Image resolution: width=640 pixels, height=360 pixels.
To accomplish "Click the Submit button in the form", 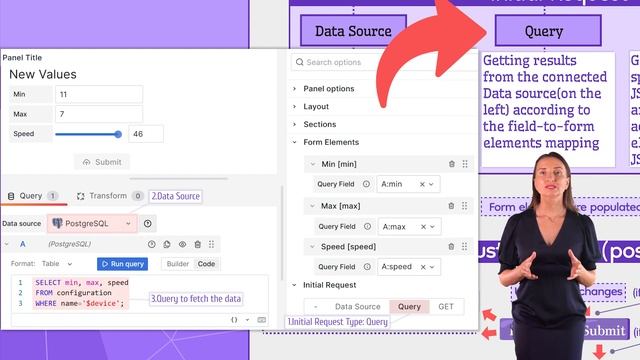I will click(x=102, y=162).
